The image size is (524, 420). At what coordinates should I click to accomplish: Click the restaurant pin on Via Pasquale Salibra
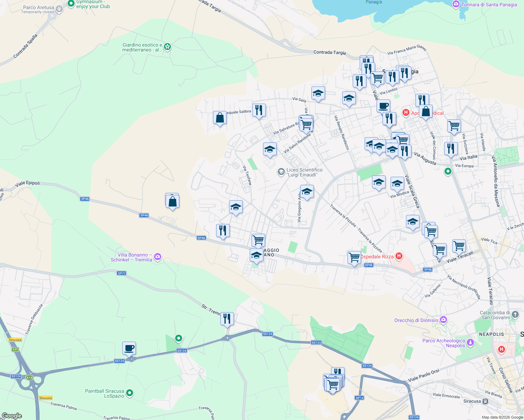tap(259, 110)
